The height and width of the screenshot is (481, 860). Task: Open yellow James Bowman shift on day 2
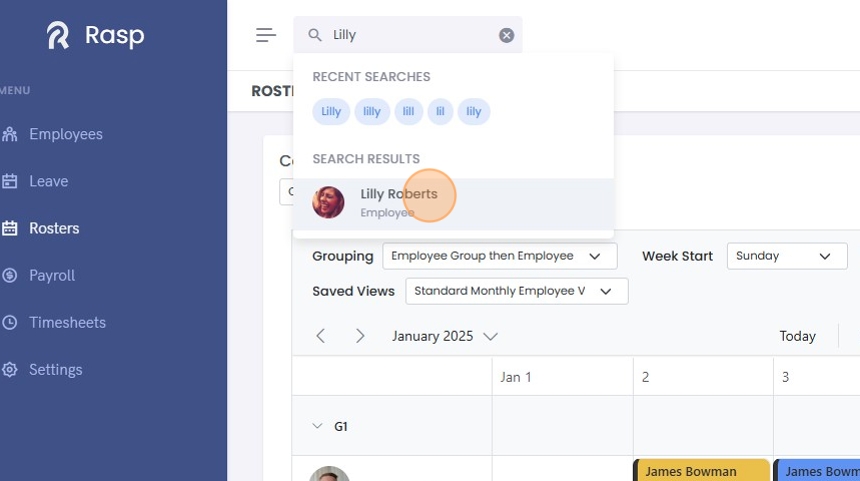click(702, 471)
